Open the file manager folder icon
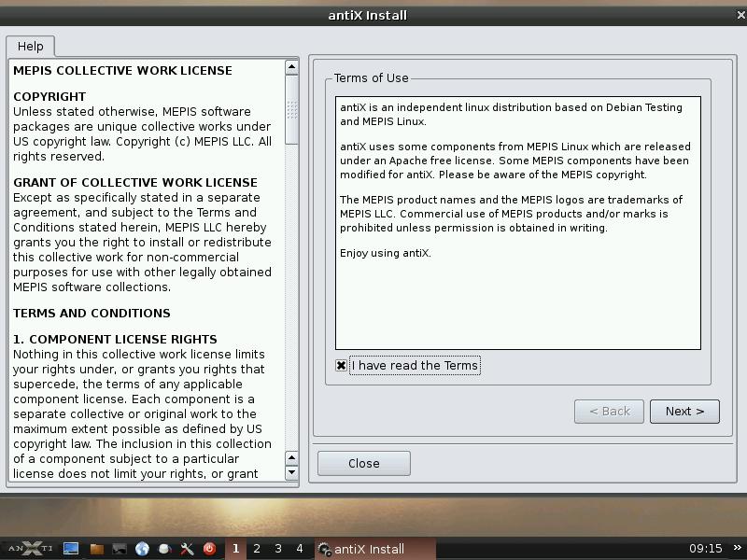This screenshot has height=560, width=747. 97,549
